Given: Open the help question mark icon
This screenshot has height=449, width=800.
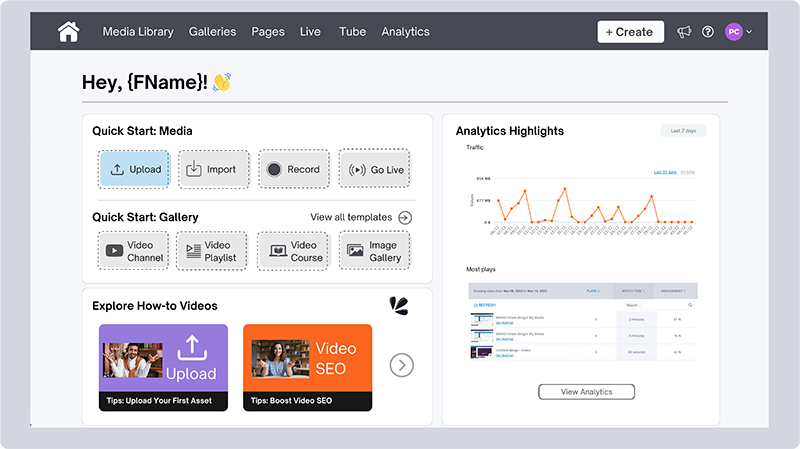Looking at the screenshot, I should click(708, 32).
